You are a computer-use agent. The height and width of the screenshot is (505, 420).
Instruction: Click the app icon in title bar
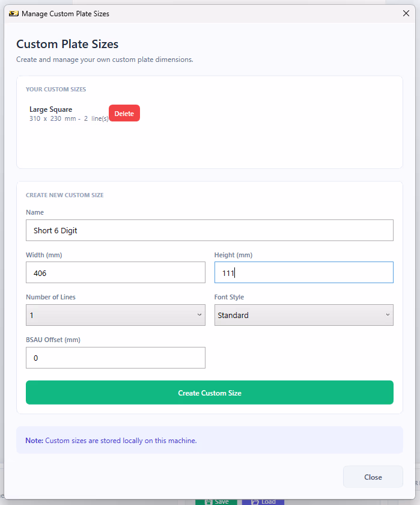coord(13,13)
